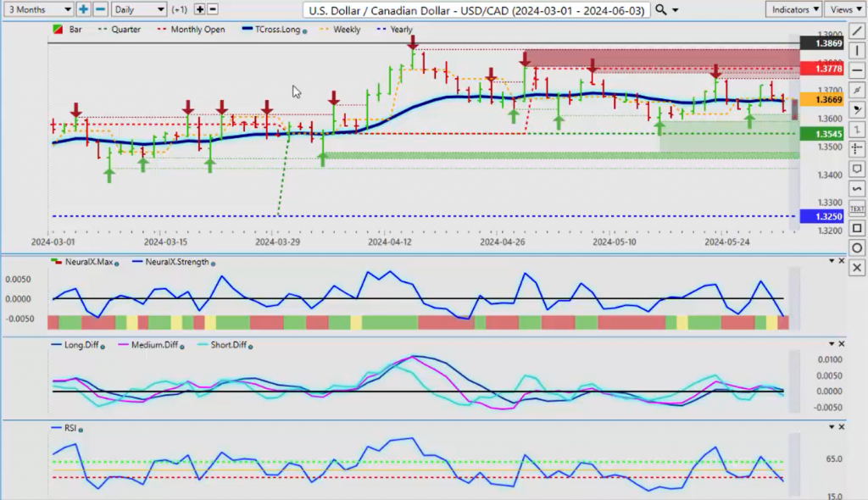The width and height of the screenshot is (868, 500).
Task: Toggle the Monthly Open line in legend
Action: 193,30
